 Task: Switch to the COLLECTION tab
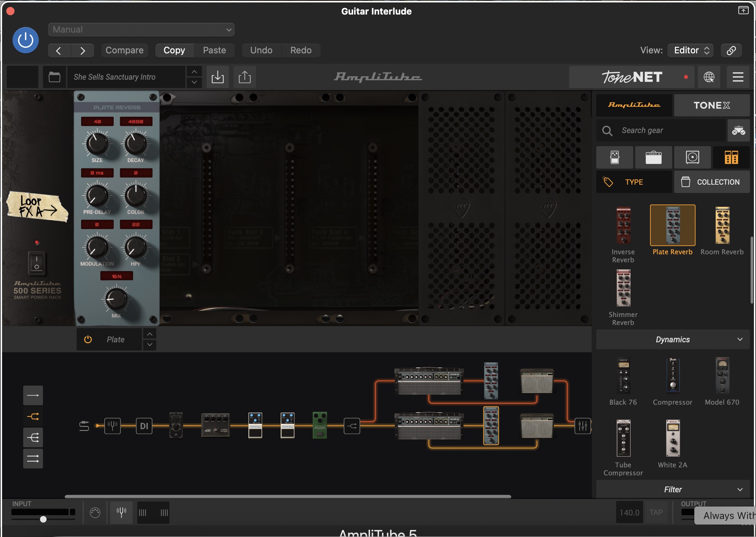pyautogui.click(x=712, y=182)
